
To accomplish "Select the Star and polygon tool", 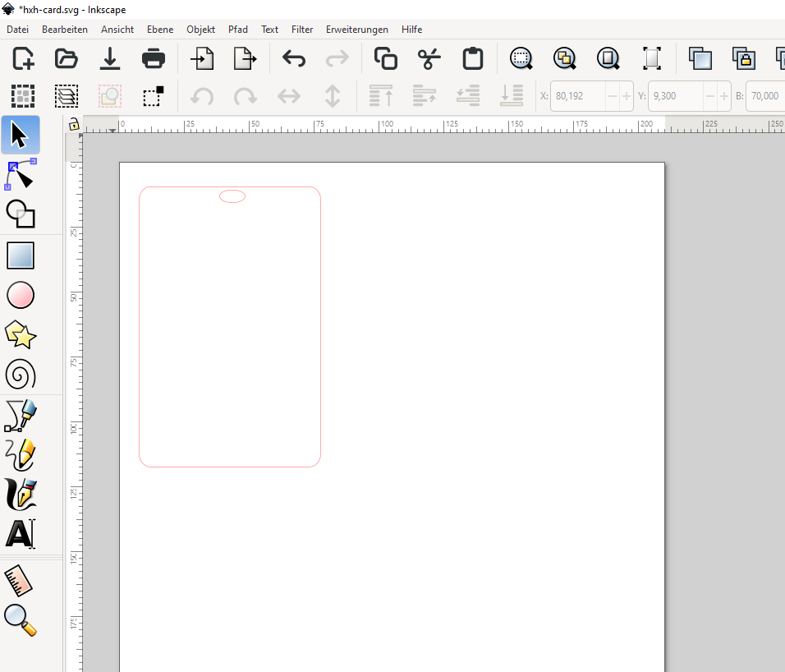I will click(x=21, y=335).
